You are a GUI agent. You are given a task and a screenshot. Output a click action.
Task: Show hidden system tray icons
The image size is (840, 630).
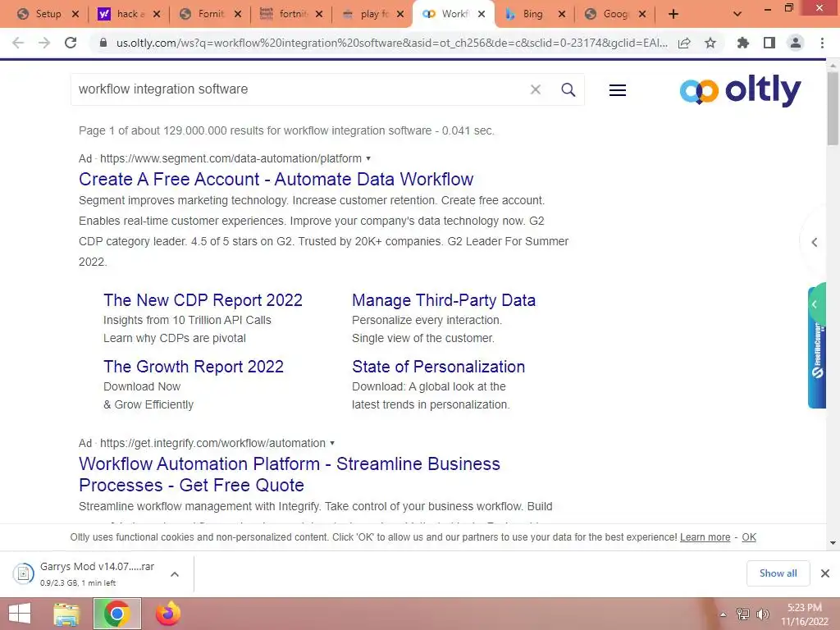(x=723, y=614)
